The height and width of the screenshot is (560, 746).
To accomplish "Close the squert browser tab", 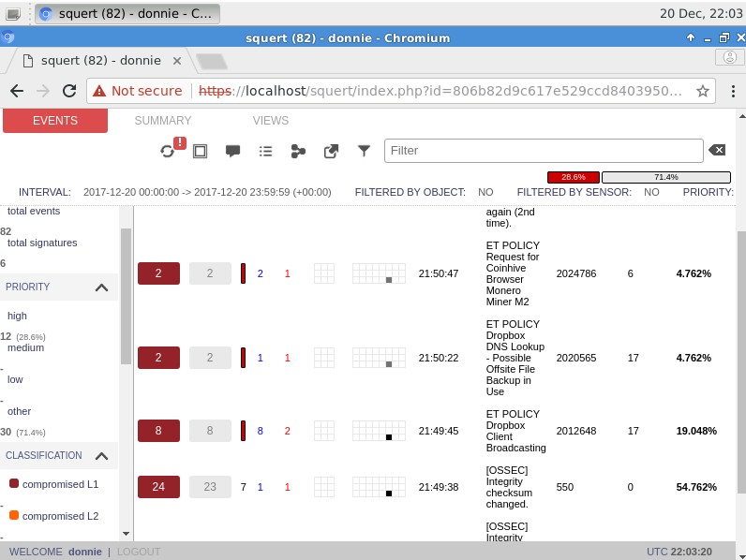I will click(177, 61).
